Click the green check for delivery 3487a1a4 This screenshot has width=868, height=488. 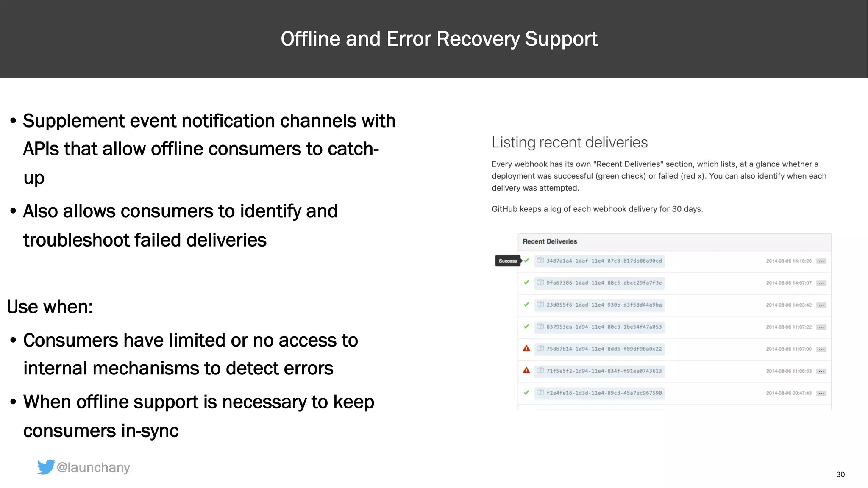click(x=526, y=261)
